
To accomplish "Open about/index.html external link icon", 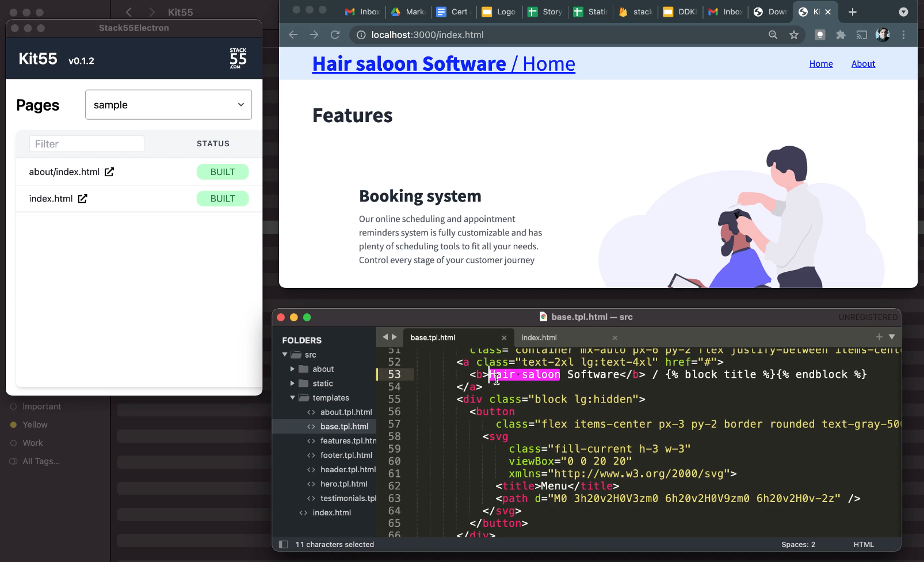I will [x=109, y=172].
